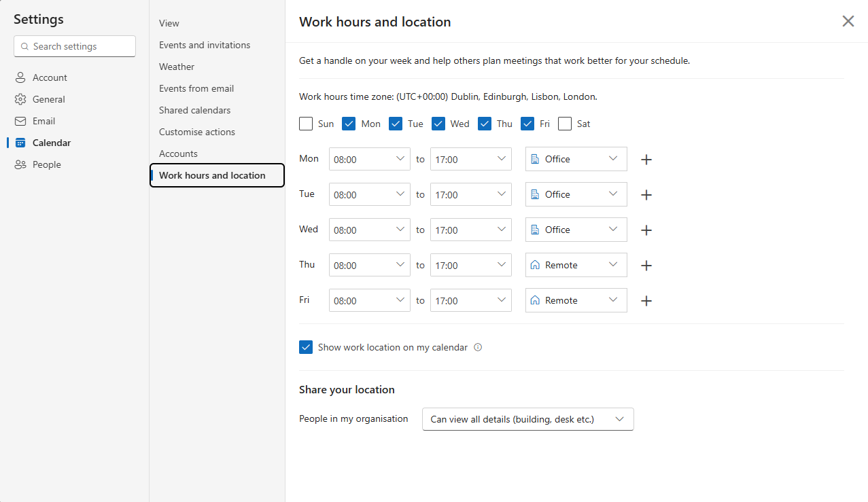
Task: Open Thu location dropdown showing Remote
Action: tap(576, 265)
